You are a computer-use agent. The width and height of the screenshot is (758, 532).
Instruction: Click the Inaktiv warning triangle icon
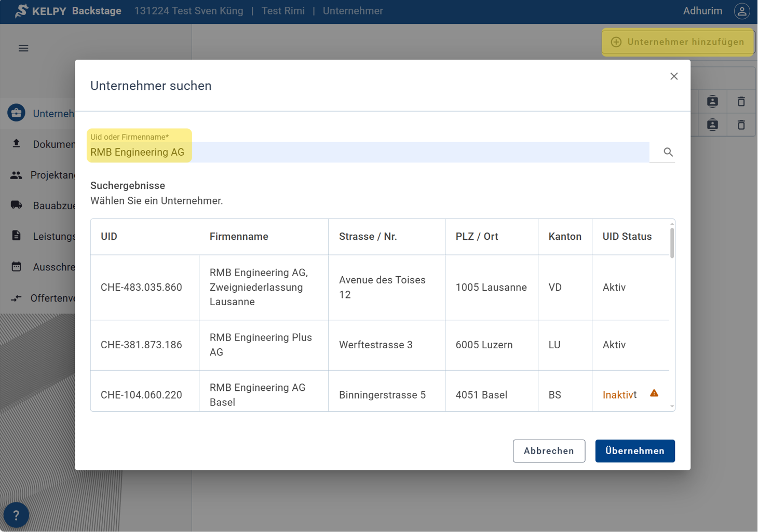coord(654,393)
